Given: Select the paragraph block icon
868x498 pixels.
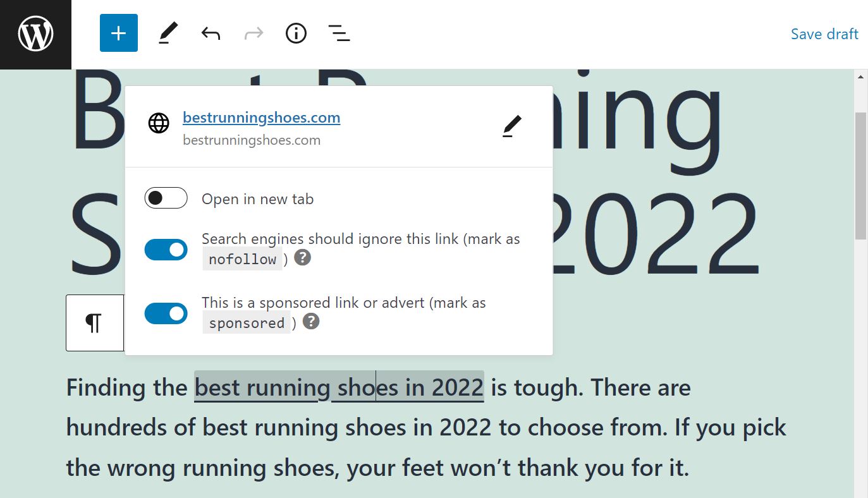Looking at the screenshot, I should point(95,322).
